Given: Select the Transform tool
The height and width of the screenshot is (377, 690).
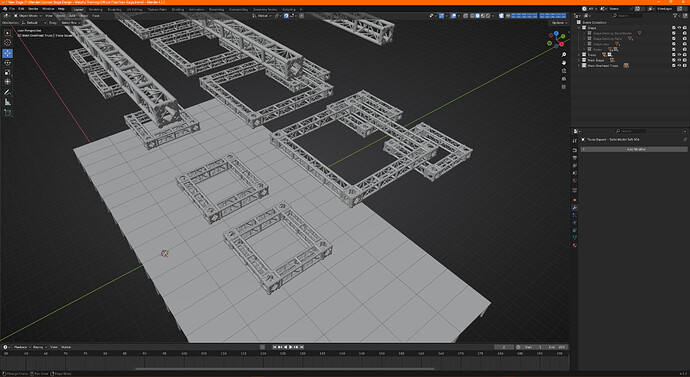Looking at the screenshot, I should pos(7,82).
